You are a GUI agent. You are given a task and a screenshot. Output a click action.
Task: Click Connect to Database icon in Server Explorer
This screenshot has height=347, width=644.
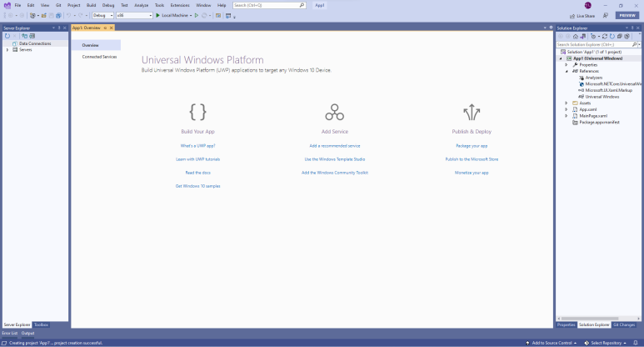coord(24,36)
